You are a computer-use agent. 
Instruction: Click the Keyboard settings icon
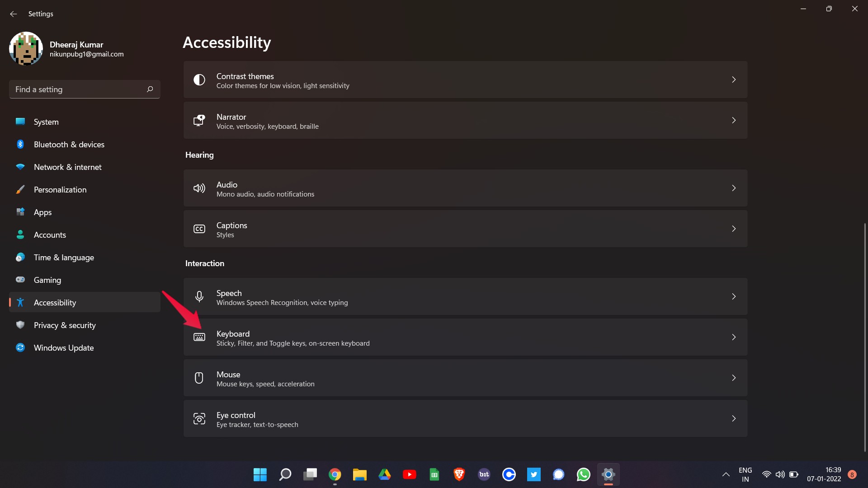[x=199, y=338]
